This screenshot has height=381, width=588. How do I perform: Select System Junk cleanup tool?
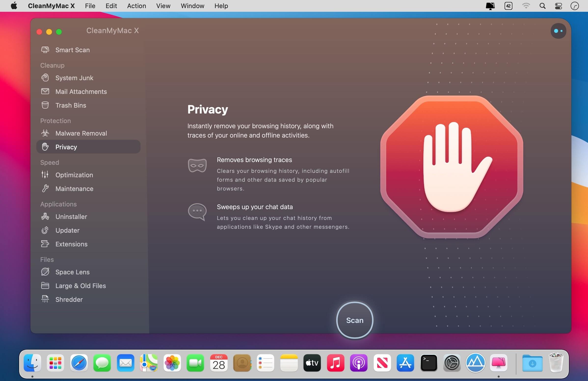74,77
